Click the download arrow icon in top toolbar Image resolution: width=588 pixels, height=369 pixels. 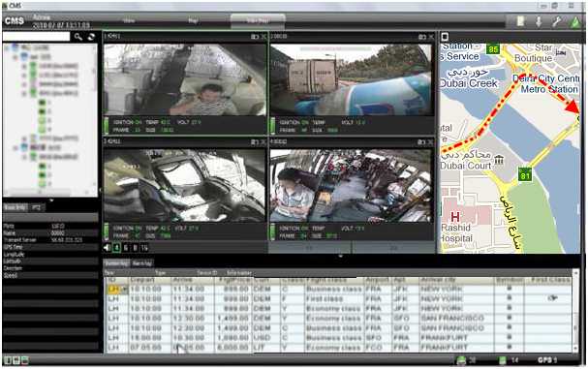pos(539,21)
